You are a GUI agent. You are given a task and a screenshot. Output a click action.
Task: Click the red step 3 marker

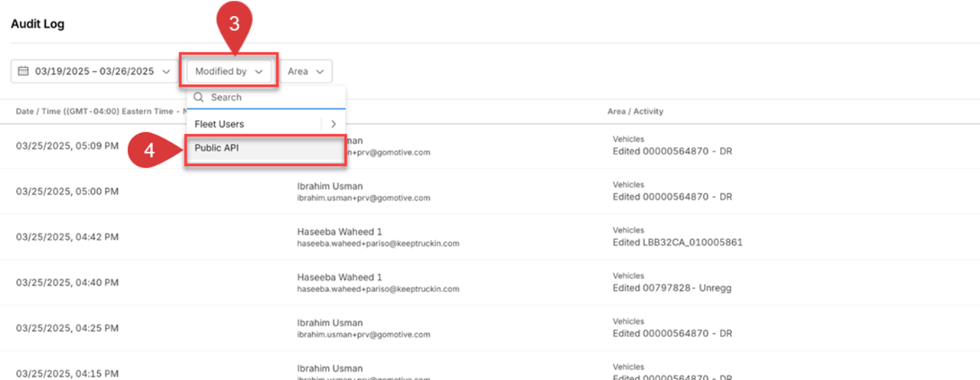click(x=234, y=24)
